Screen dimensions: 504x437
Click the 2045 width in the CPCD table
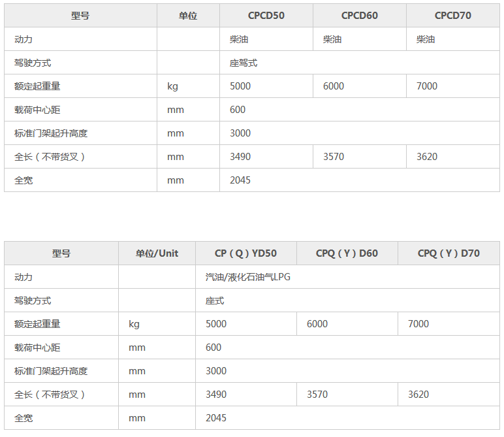point(240,180)
